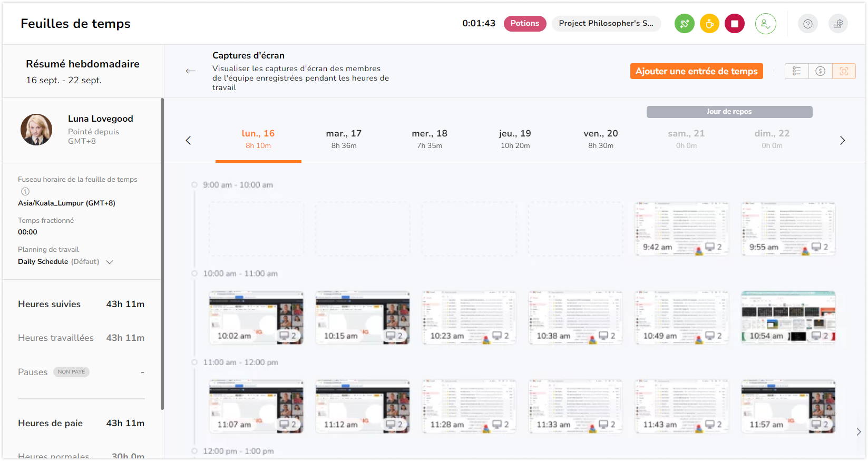Expand the Daily Schedule dropdown
The image size is (868, 461).
tap(110, 262)
